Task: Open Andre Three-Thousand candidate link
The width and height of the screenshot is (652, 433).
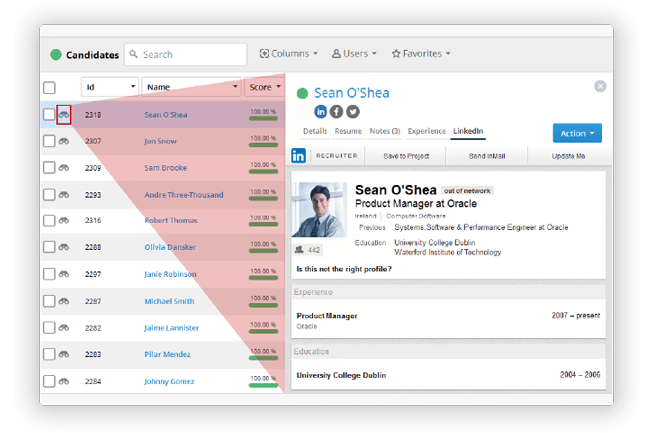Action: [x=184, y=195]
